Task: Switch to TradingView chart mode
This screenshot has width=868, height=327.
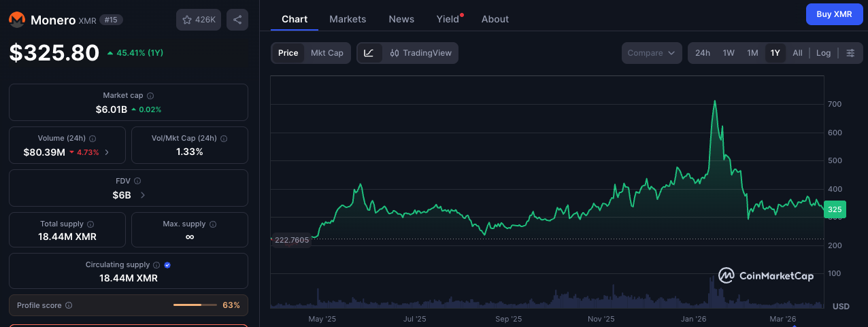Action: point(420,53)
